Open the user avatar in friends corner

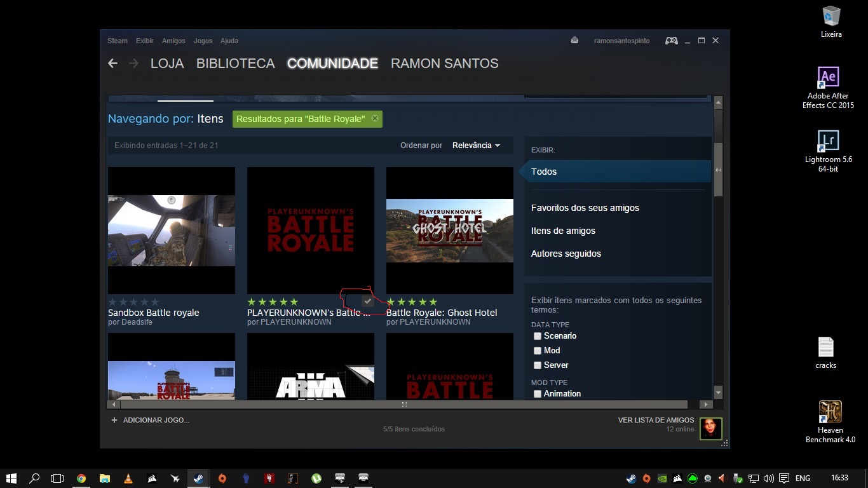pos(711,428)
